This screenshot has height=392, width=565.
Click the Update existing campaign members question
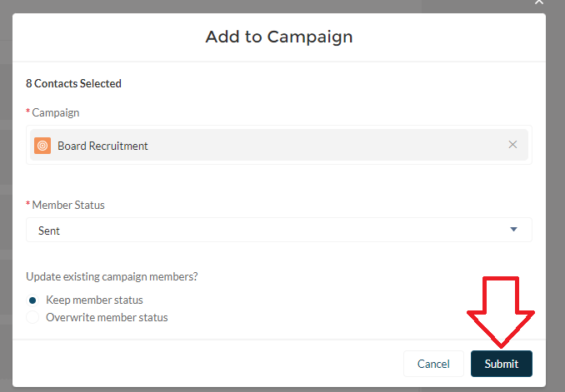point(117,276)
